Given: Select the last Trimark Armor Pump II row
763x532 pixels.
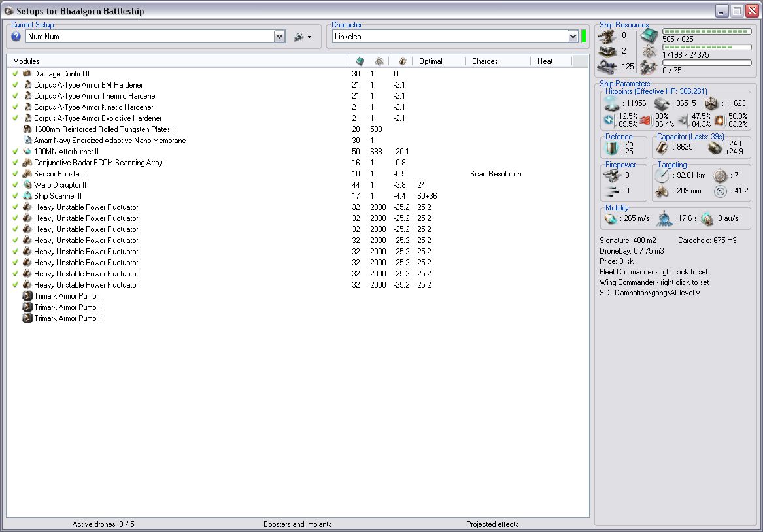Looking at the screenshot, I should pyautogui.click(x=297, y=318).
